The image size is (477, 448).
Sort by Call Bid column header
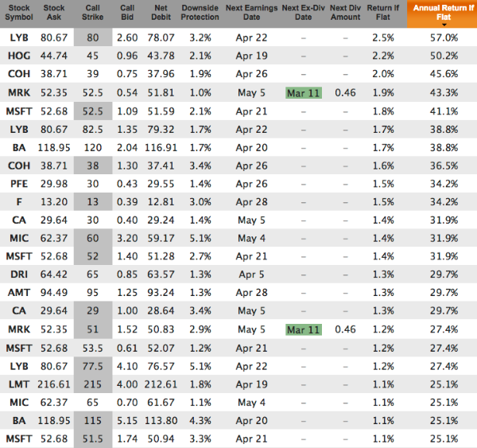point(127,12)
